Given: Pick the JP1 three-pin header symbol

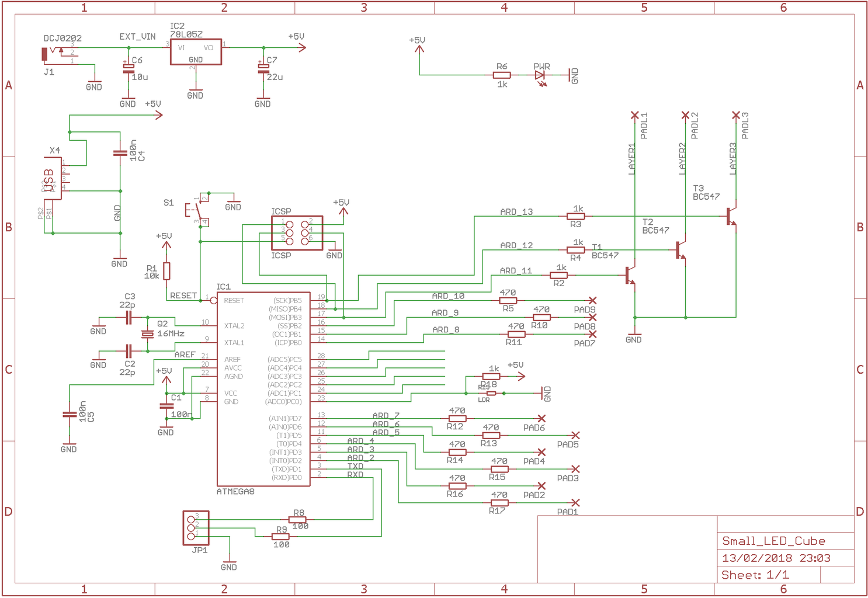Looking at the screenshot, I should tap(196, 528).
